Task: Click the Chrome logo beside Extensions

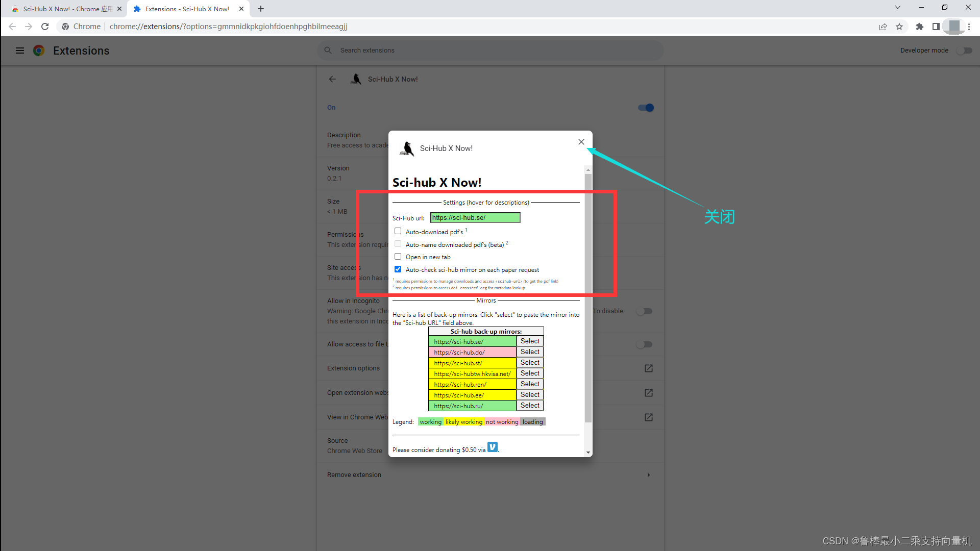Action: click(39, 51)
